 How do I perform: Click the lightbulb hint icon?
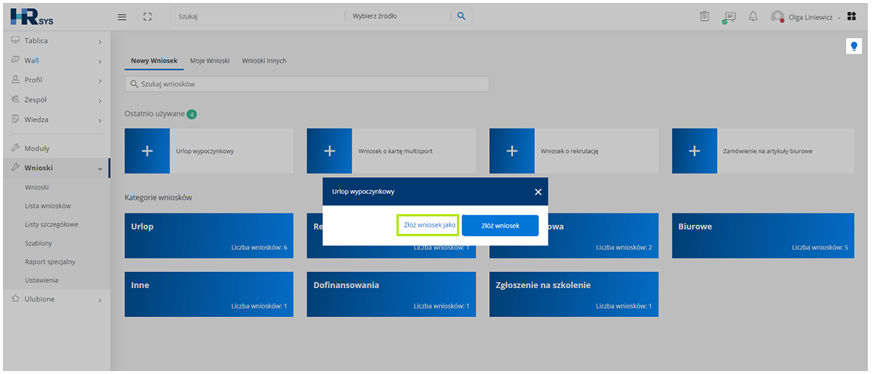(854, 47)
